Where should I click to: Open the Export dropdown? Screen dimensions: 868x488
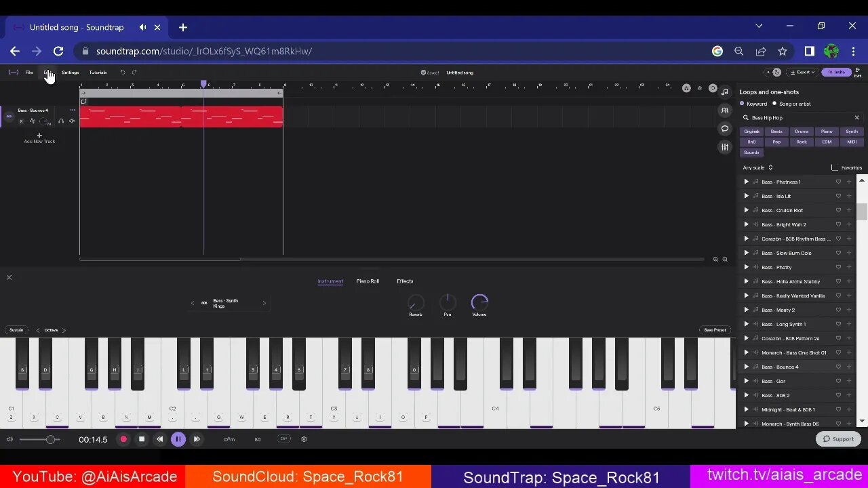click(x=802, y=72)
